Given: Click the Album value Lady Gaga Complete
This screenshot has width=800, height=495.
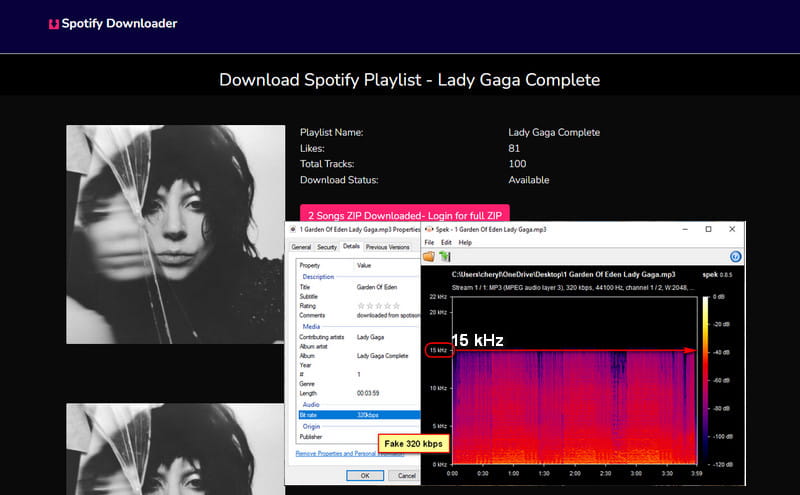Looking at the screenshot, I should pos(383,356).
